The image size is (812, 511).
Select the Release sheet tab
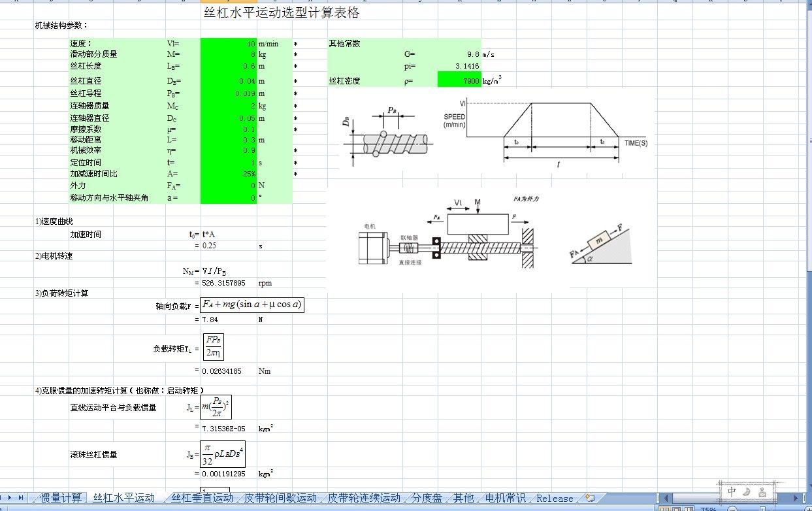coord(554,498)
